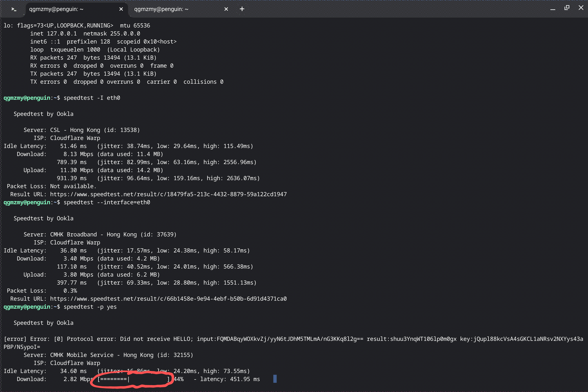The width and height of the screenshot is (588, 392).
Task: Click the '[error] Error: [0] Protocol error' line
Action: [293, 339]
